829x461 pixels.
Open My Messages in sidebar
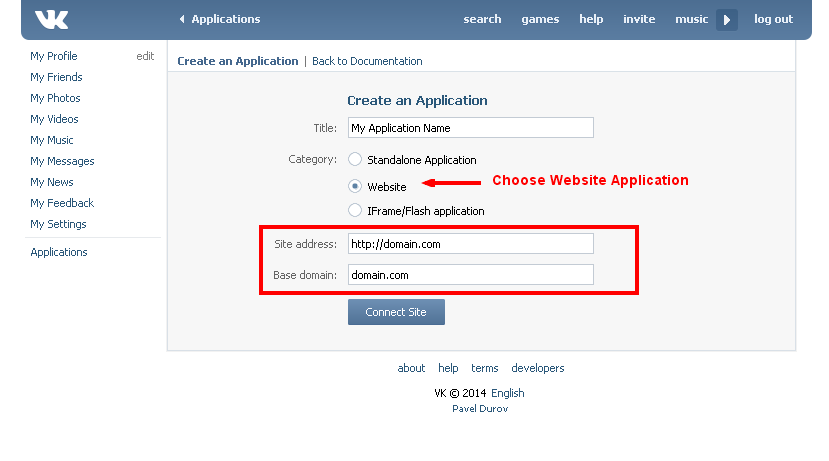pos(62,161)
